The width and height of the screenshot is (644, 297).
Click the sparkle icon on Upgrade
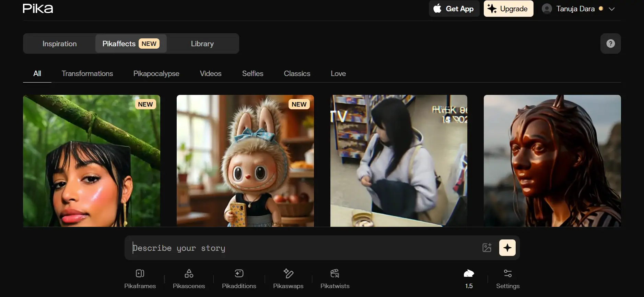[492, 9]
